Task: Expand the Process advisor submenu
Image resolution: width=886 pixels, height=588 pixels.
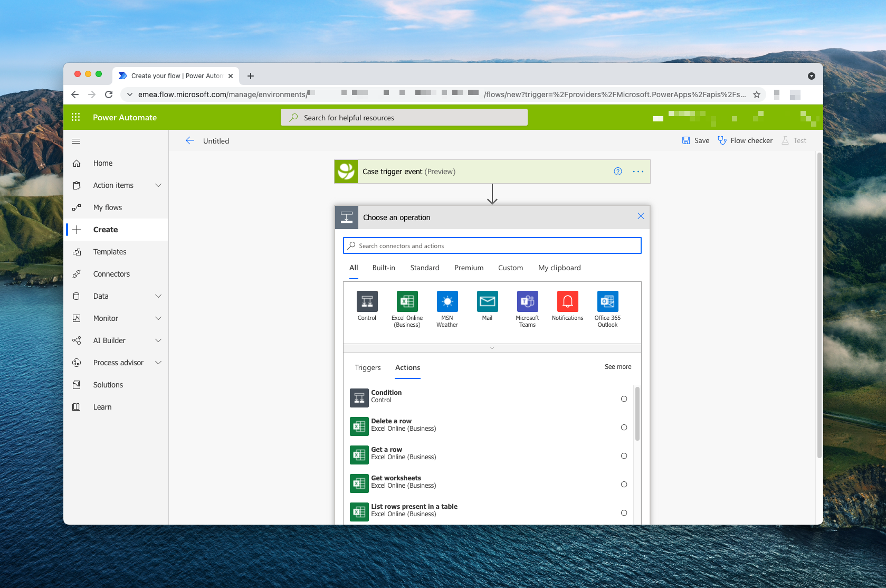Action: [158, 363]
